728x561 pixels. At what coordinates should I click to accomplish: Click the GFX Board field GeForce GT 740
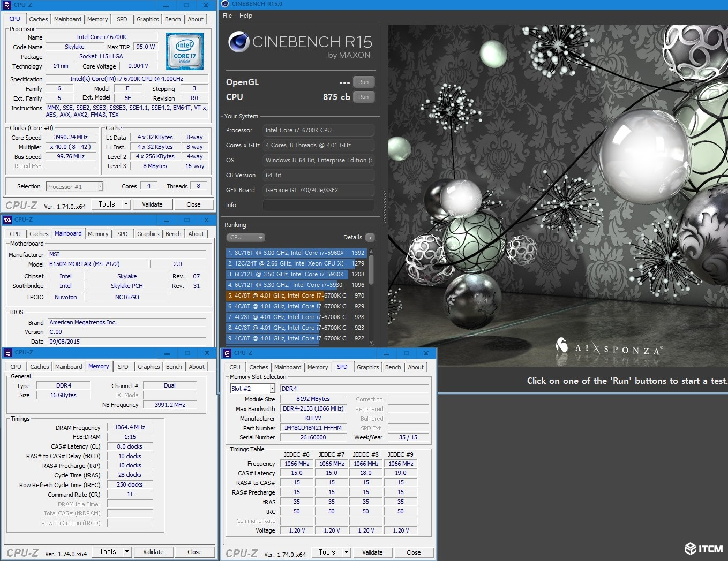coord(318,190)
